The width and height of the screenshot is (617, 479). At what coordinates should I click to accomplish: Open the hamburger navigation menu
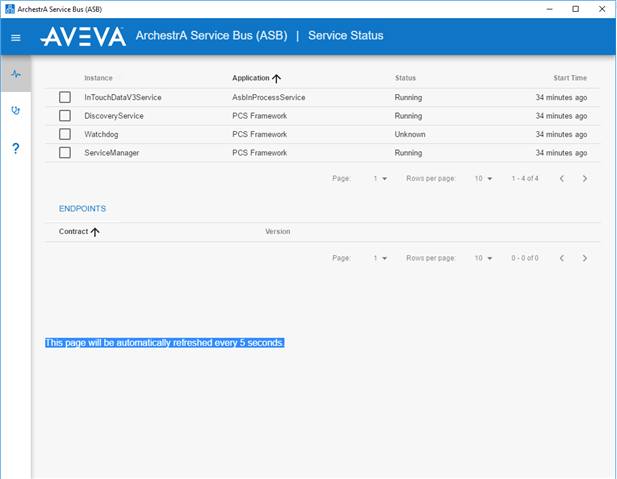pos(16,38)
